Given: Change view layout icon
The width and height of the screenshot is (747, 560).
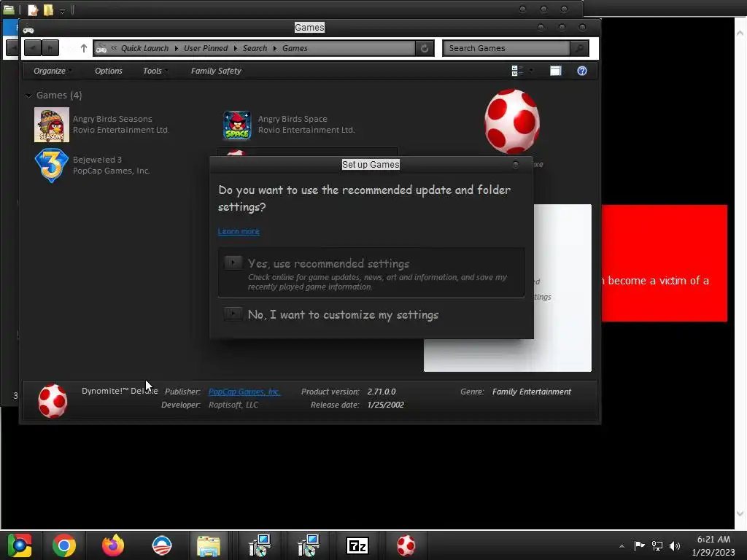Looking at the screenshot, I should coord(517,71).
